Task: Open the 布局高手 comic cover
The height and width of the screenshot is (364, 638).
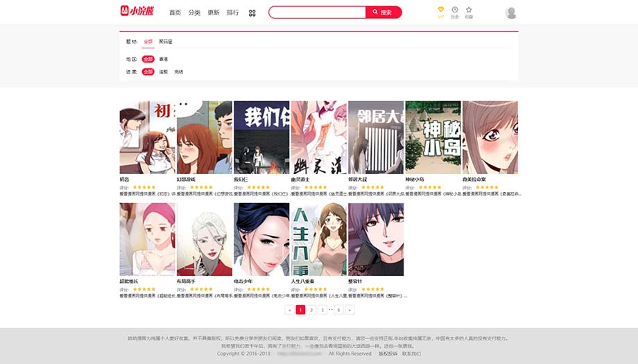Action: 205,240
